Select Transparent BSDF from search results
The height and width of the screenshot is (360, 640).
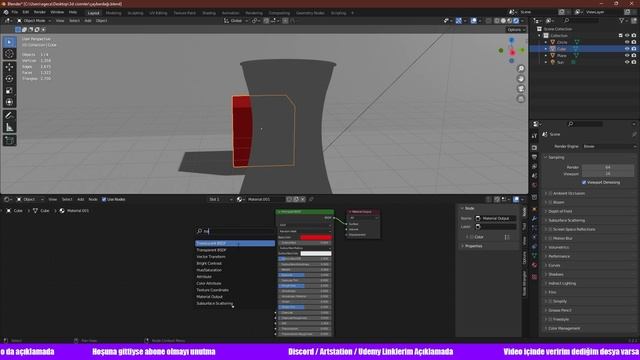235,250
